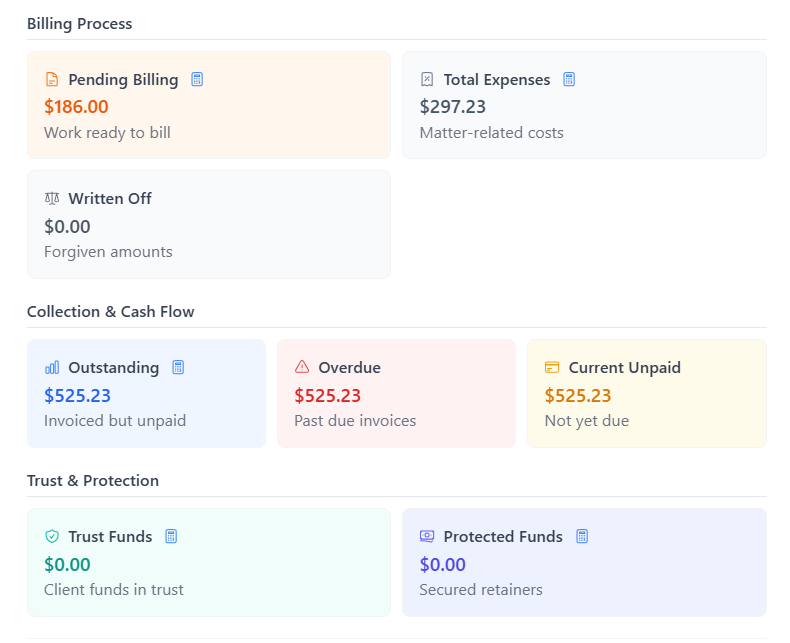Click the Outstanding bar chart icon

pyautogui.click(x=52, y=368)
